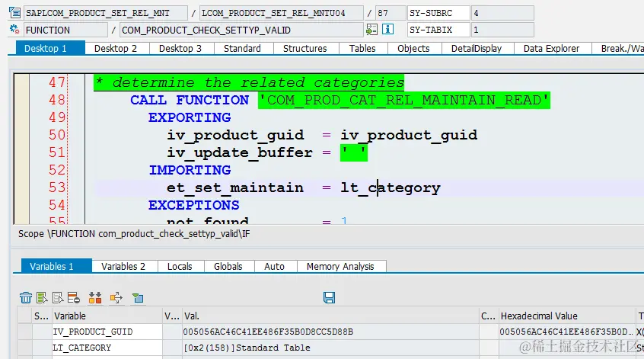The image size is (644, 359).
Task: Click the IV_PRODUCT_GUID variable cell
Action: [107, 332]
